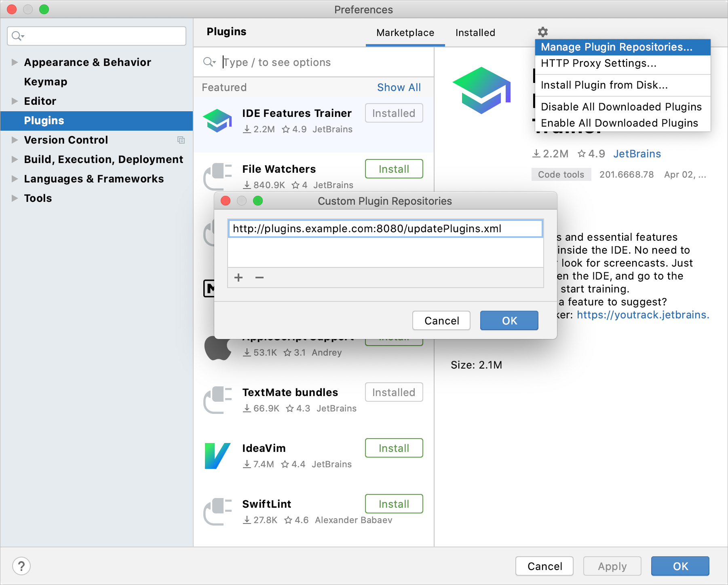Viewport: 728px width, 585px height.
Task: Click the repository URL entry field
Action: pos(385,229)
